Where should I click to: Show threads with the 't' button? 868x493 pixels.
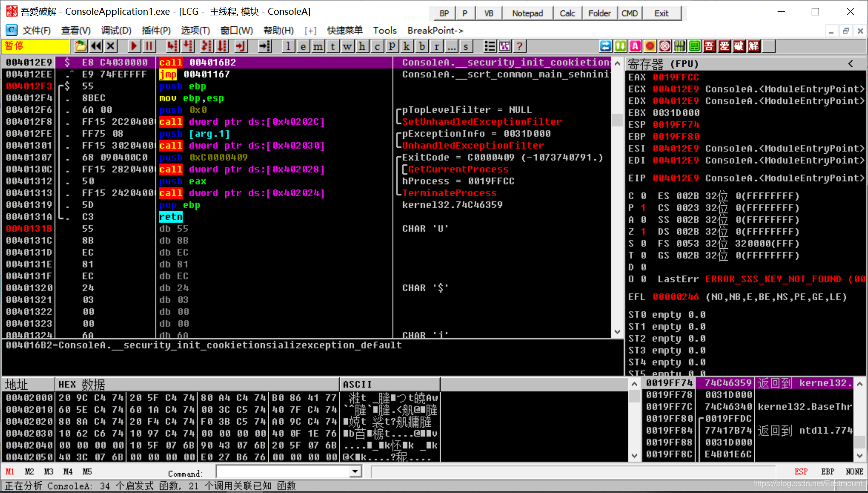click(x=333, y=46)
